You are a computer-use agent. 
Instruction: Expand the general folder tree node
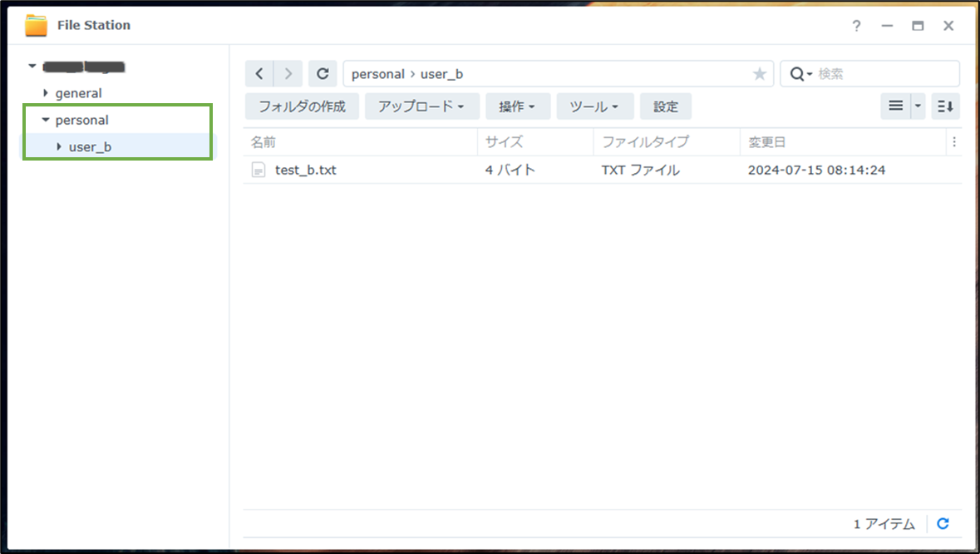click(x=46, y=92)
